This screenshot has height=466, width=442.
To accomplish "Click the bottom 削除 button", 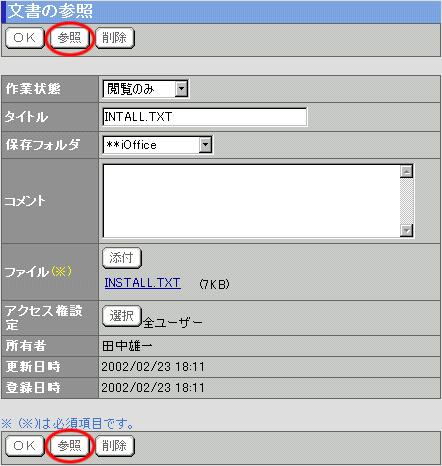I will coord(115,445).
